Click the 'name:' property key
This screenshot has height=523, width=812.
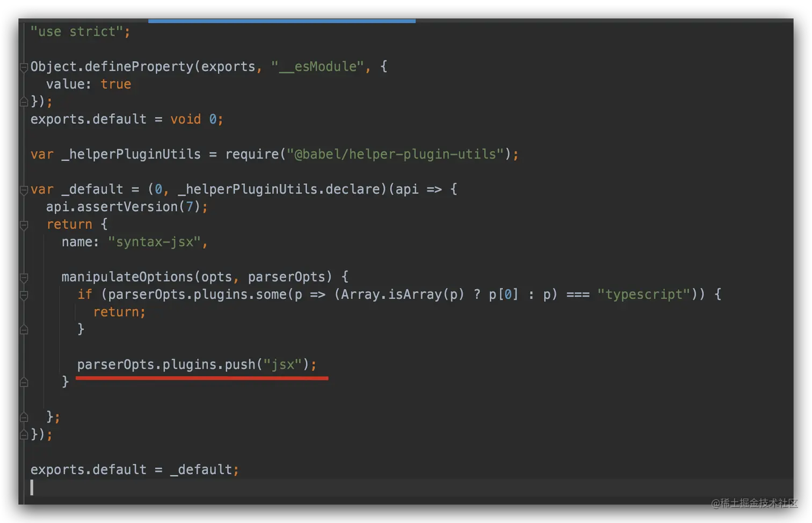tap(81, 242)
